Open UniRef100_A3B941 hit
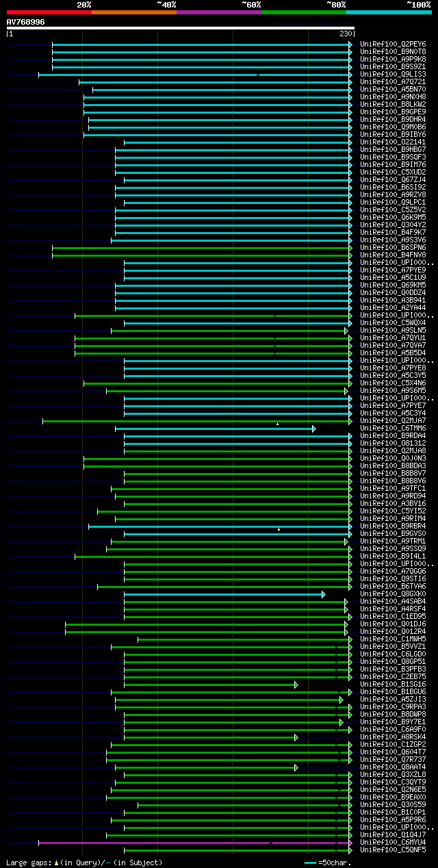This screenshot has width=438, height=868. (x=393, y=301)
